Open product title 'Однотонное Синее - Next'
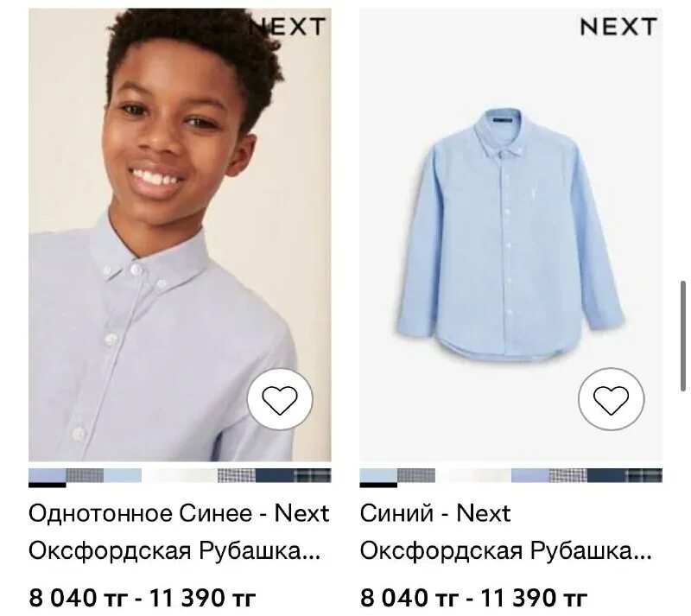691x616 pixels. coord(179,513)
